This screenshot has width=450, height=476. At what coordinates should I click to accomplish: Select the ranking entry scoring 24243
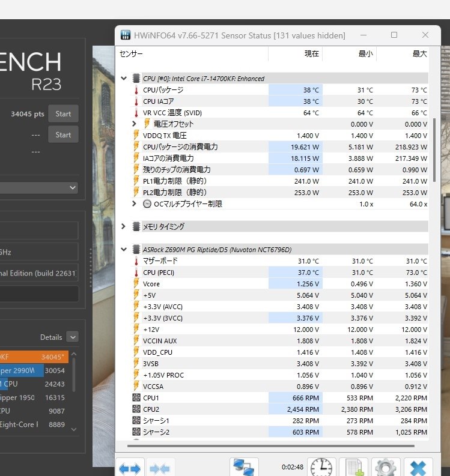[34, 384]
